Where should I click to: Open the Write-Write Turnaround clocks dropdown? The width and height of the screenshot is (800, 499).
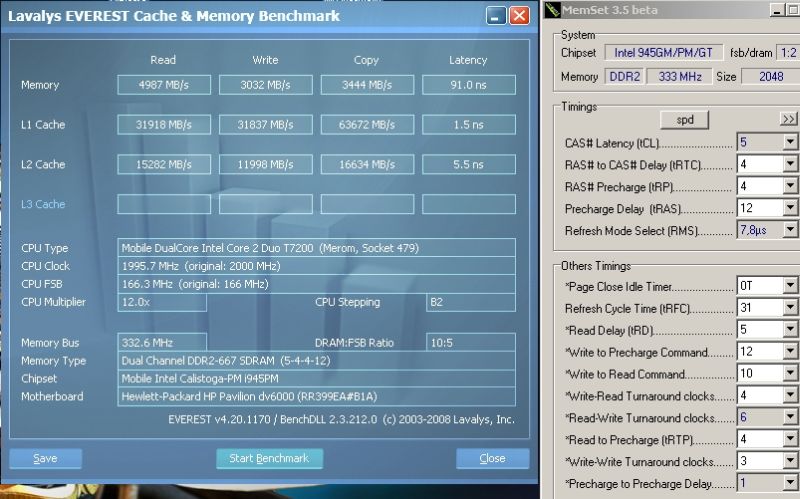click(790, 461)
